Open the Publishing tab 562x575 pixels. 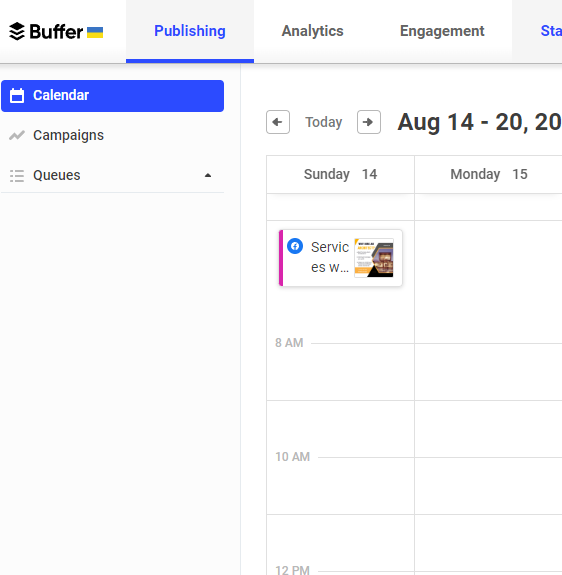point(190,31)
